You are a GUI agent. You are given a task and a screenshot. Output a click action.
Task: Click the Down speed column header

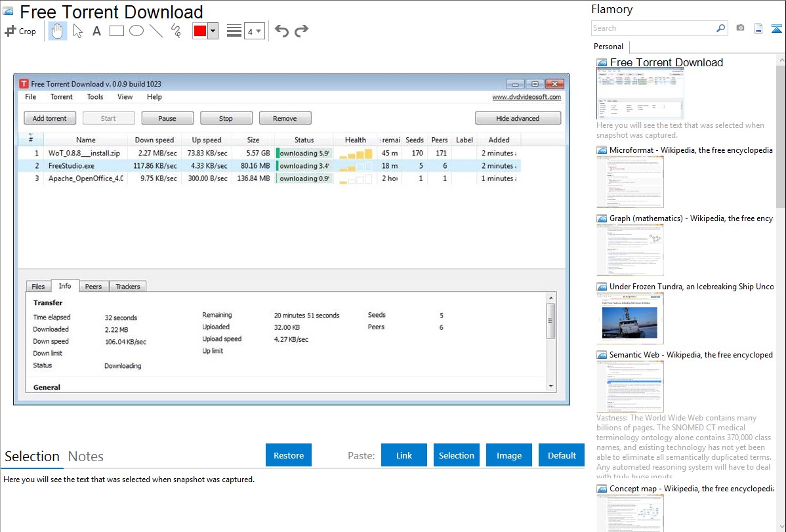154,140
